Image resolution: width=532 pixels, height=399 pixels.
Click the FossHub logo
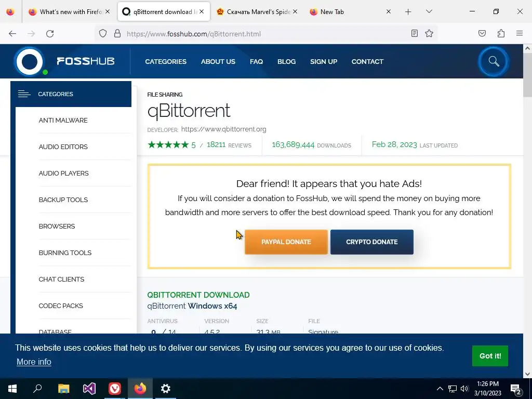(x=64, y=61)
